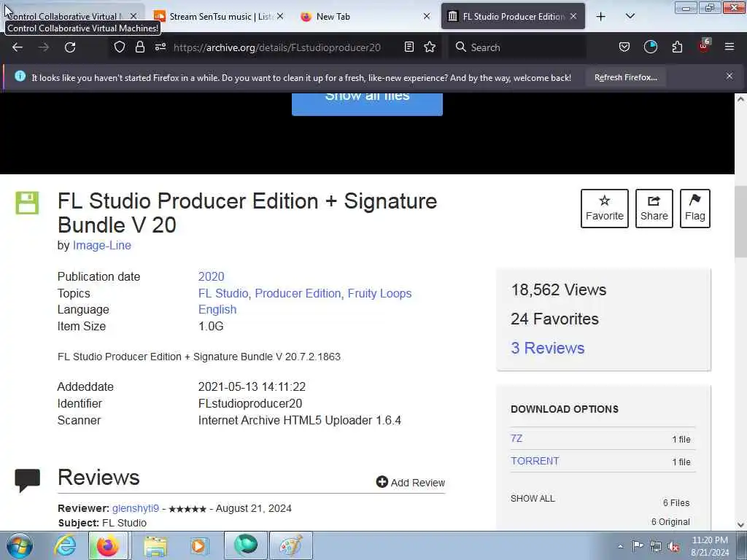The width and height of the screenshot is (747, 560).
Task: Click the uBlock extension icon with the badge
Action: coord(704,46)
